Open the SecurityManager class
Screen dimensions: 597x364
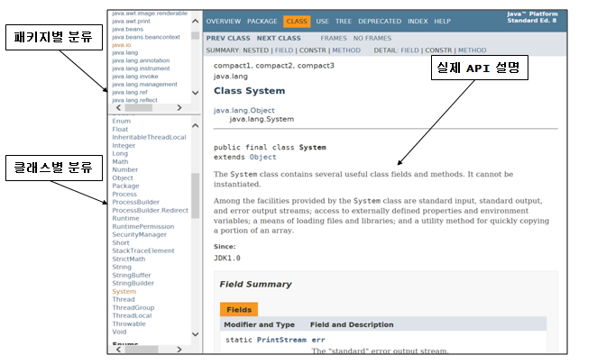click(140, 234)
